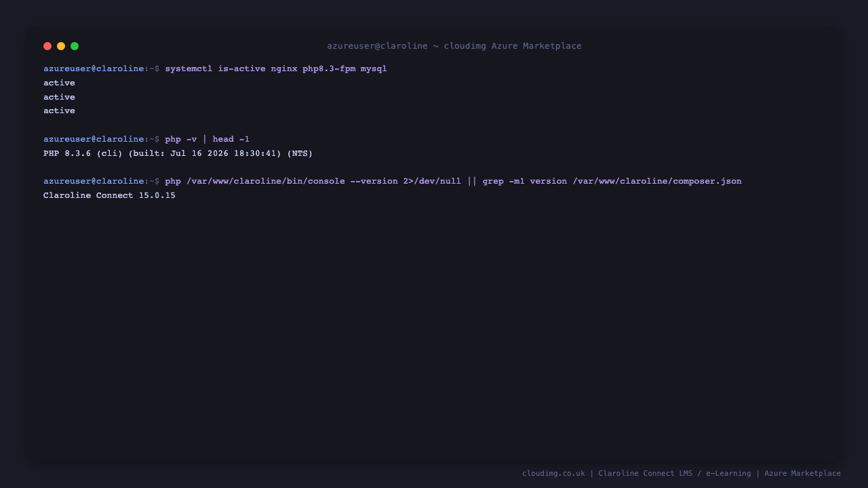The image size is (868, 488).
Task: Click the prompt before the systemctl command
Action: 102,69
